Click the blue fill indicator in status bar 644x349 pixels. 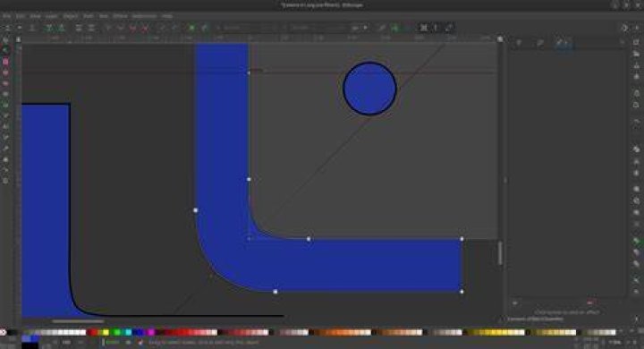(x=30, y=338)
